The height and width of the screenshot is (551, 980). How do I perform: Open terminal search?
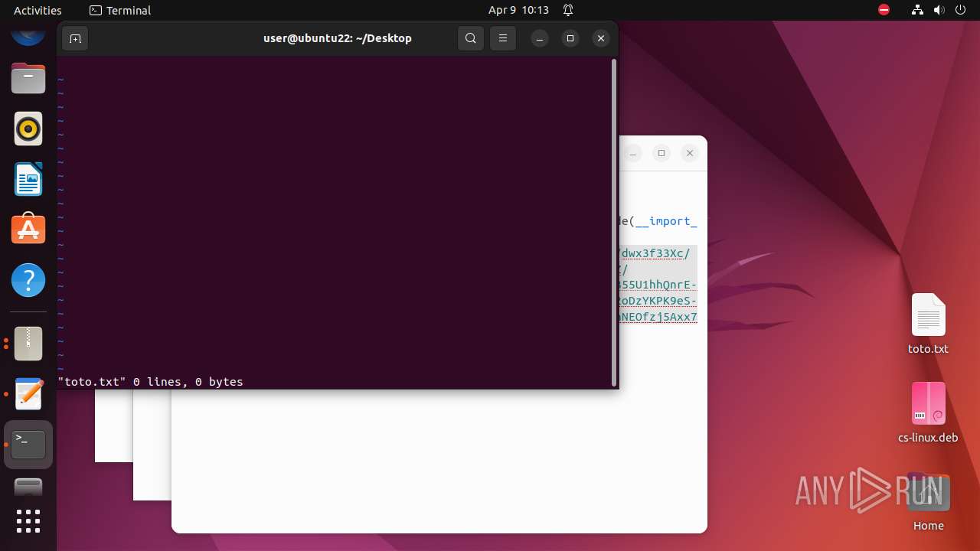pos(471,38)
